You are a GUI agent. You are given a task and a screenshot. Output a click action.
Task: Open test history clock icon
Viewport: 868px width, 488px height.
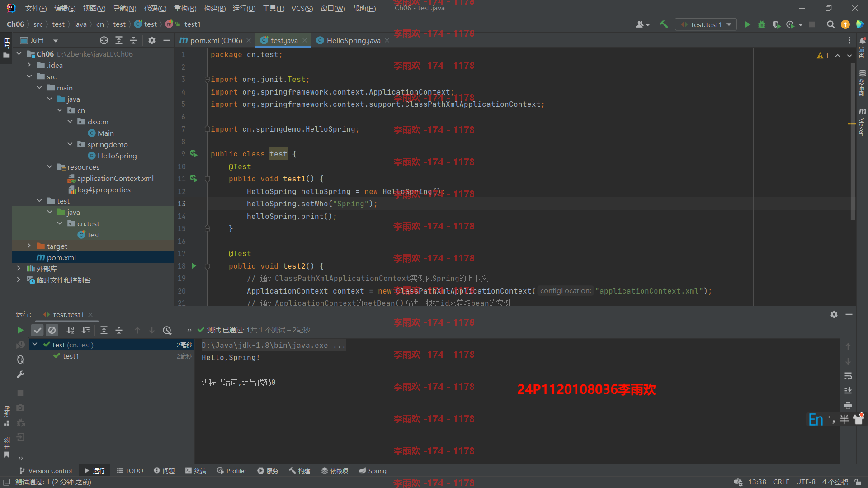pyautogui.click(x=167, y=330)
